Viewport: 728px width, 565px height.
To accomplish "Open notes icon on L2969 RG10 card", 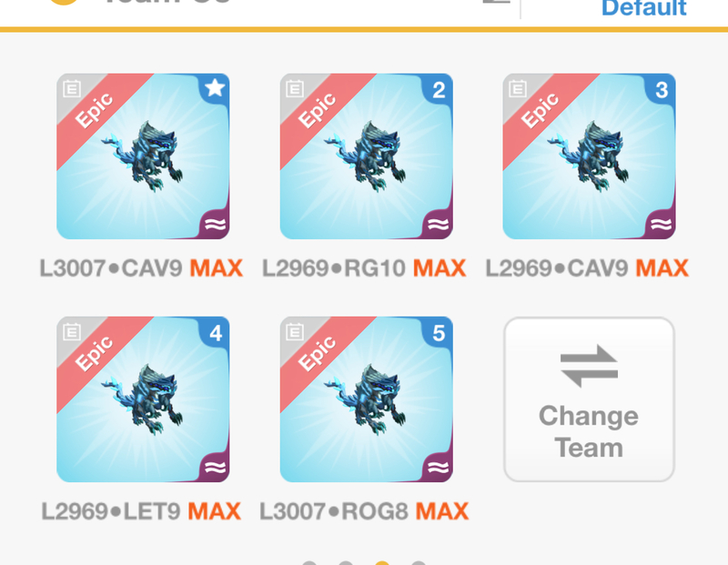I will pyautogui.click(x=295, y=88).
